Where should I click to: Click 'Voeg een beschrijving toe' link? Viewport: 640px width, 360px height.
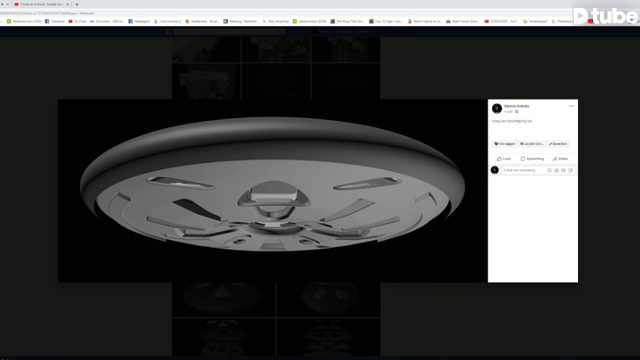coord(512,121)
